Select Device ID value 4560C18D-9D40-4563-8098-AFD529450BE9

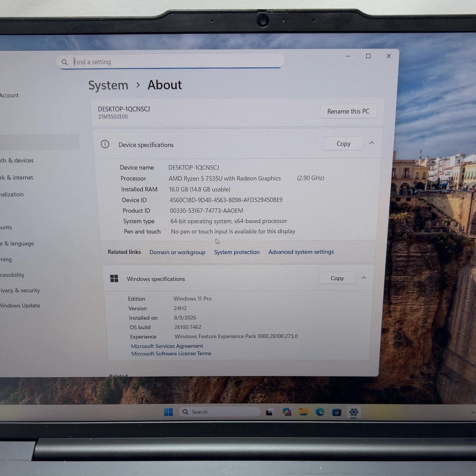(x=226, y=200)
